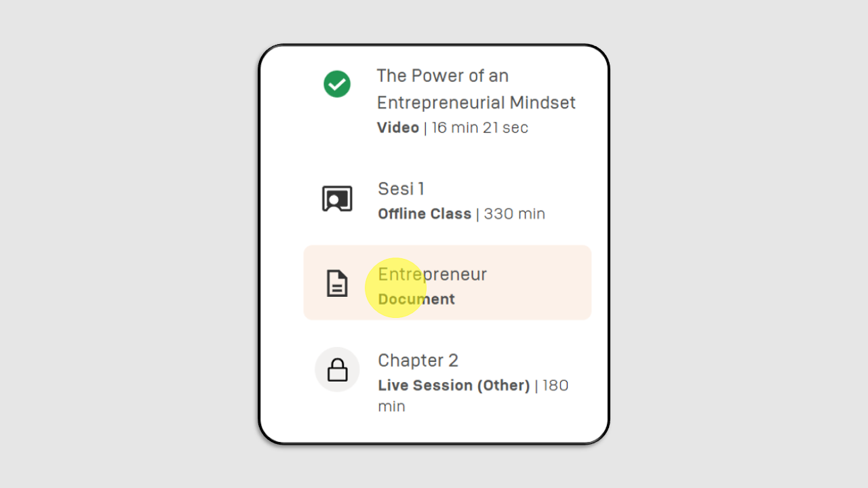Open "The Power of an" lesson title

(443, 76)
